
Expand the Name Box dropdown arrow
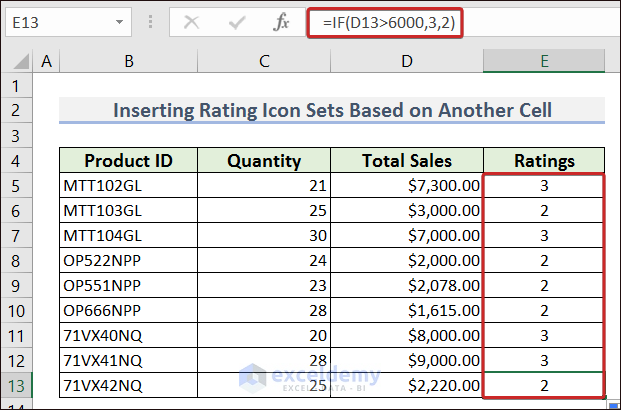pos(119,20)
